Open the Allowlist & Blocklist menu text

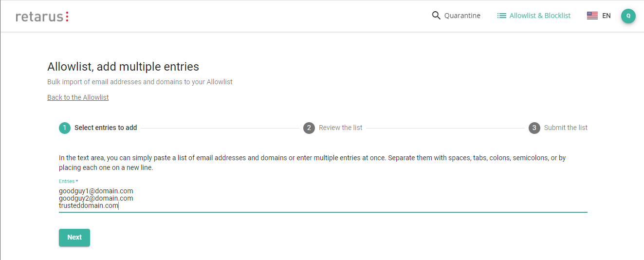pyautogui.click(x=540, y=16)
